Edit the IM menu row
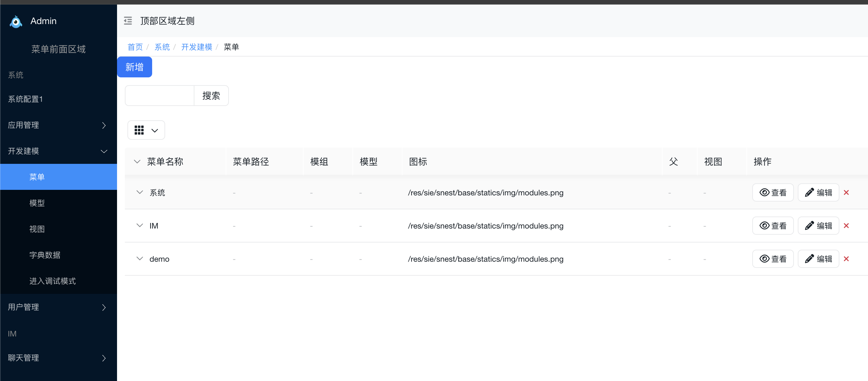Image resolution: width=868 pixels, height=381 pixels. click(818, 226)
